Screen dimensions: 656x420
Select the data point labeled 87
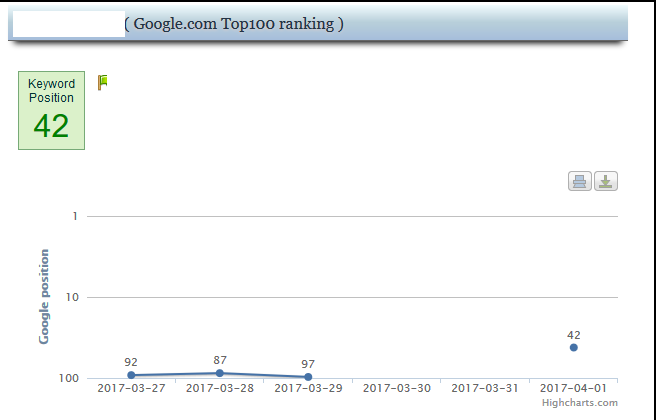point(220,373)
